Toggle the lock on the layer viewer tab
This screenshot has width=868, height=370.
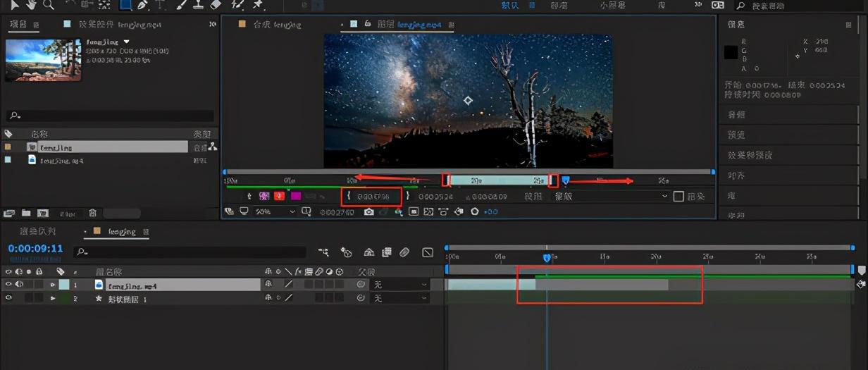pyautogui.click(x=368, y=24)
